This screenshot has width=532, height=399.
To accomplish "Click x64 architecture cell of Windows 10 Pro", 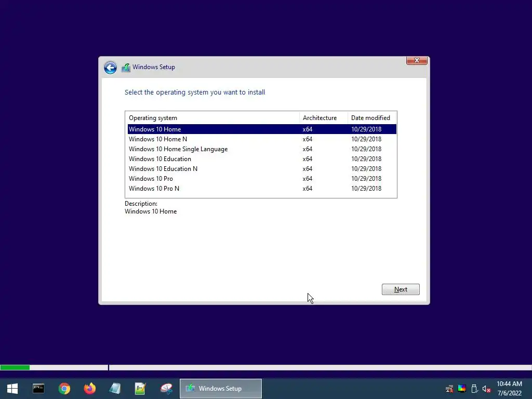I will (x=308, y=179).
